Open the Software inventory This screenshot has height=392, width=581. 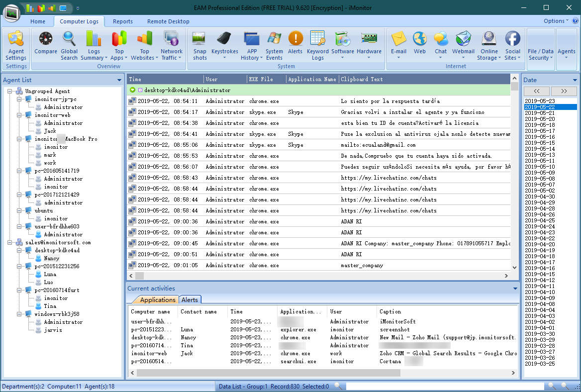point(342,46)
